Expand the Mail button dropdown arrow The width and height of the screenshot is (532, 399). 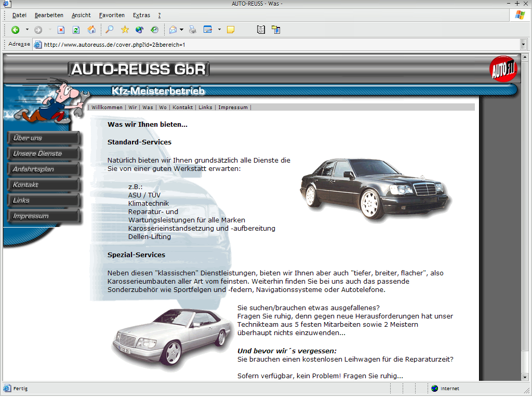tap(181, 30)
